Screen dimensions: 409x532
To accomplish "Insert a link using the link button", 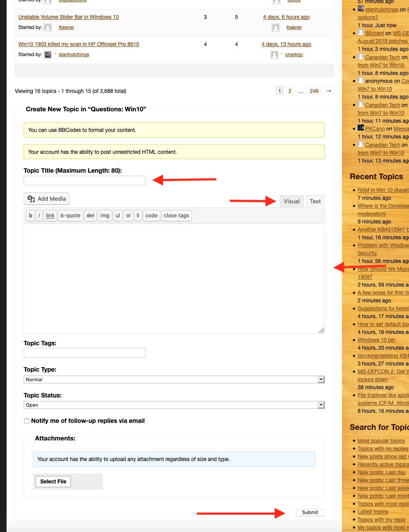I will click(x=50, y=216).
